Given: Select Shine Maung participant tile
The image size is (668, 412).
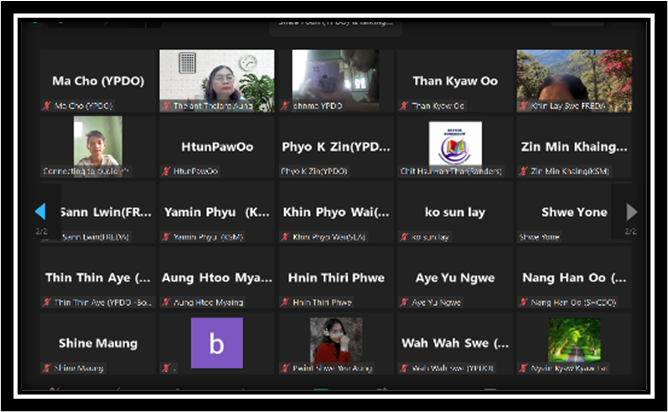Looking at the screenshot, I should pyautogui.click(x=98, y=343).
